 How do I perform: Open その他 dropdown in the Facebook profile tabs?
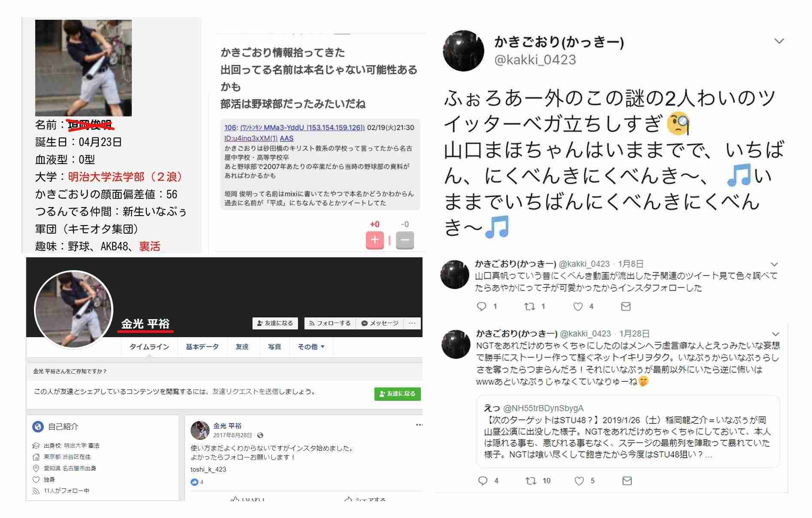(311, 347)
